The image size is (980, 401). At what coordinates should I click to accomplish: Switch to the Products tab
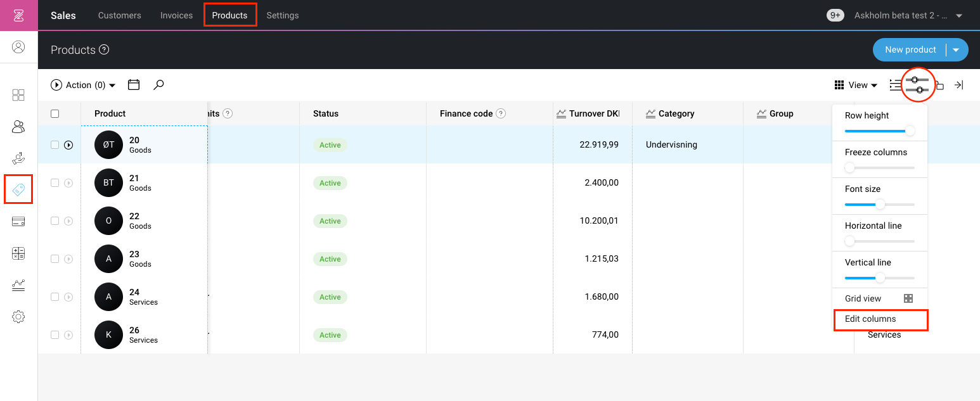[229, 15]
